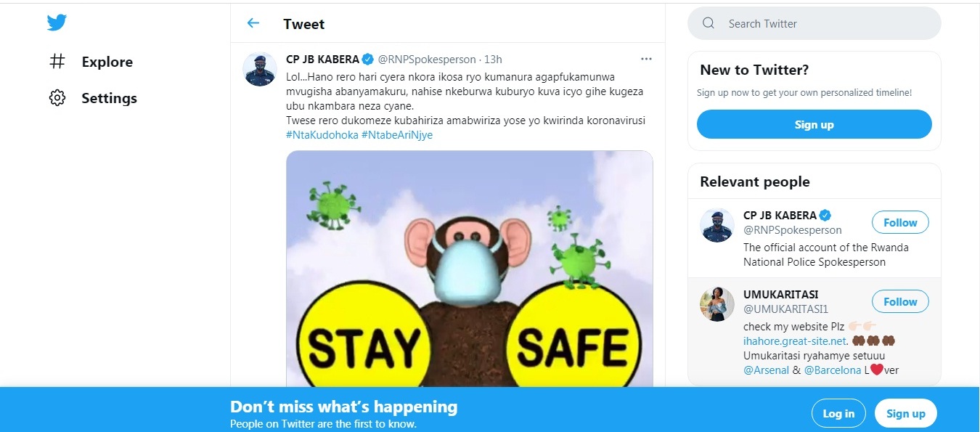Follow the UMUKARITASI account
This screenshot has height=432, width=980.
tap(900, 301)
